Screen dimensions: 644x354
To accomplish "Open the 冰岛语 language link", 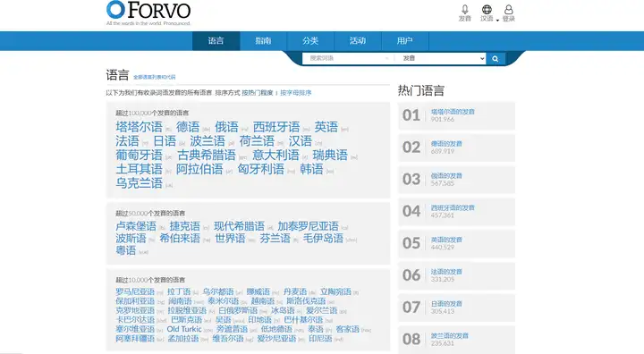I will [283, 310].
